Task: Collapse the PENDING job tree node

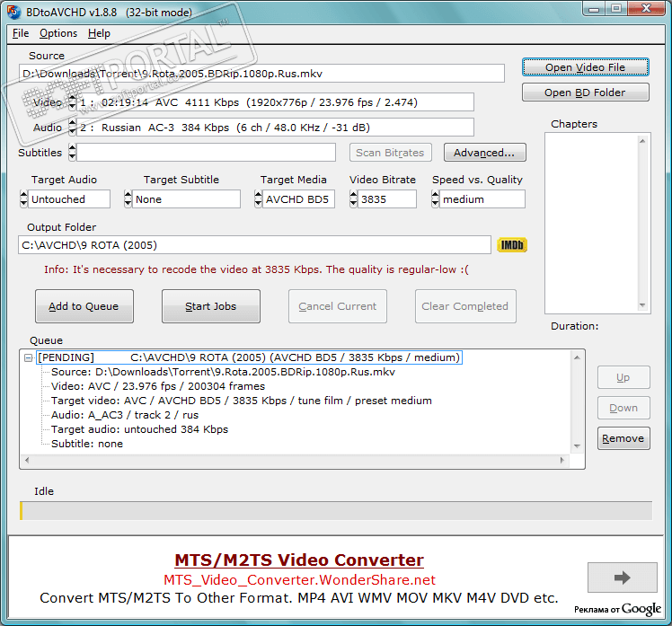Action: pyautogui.click(x=28, y=357)
